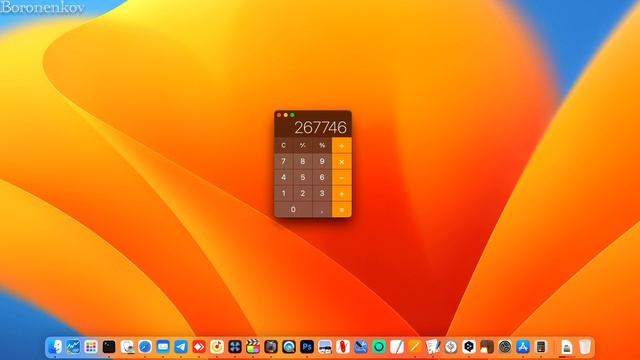Click the 267746 result in Calculator display
Image resolution: width=640 pixels, height=360 pixels.
coord(320,128)
